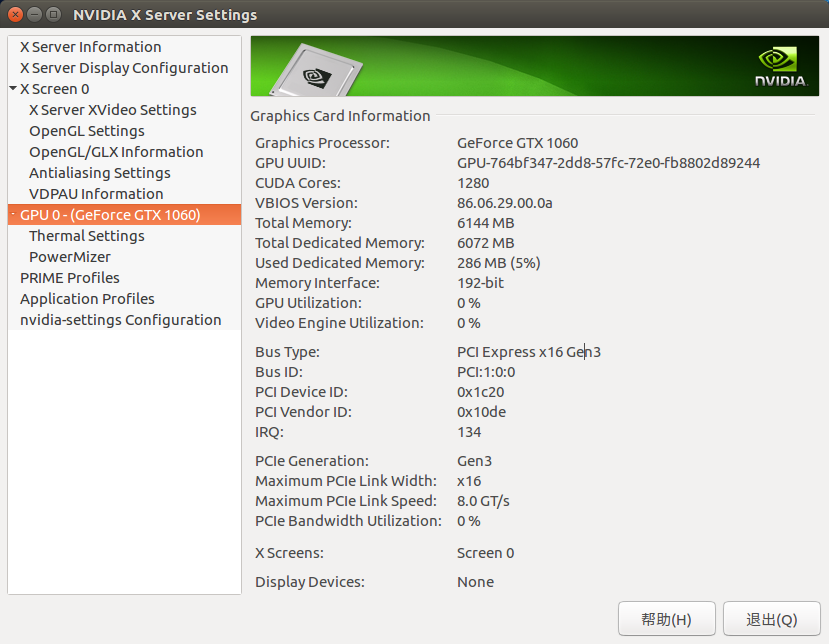
Task: Click the PCIe Generation value Gen3
Action: [x=474, y=461]
